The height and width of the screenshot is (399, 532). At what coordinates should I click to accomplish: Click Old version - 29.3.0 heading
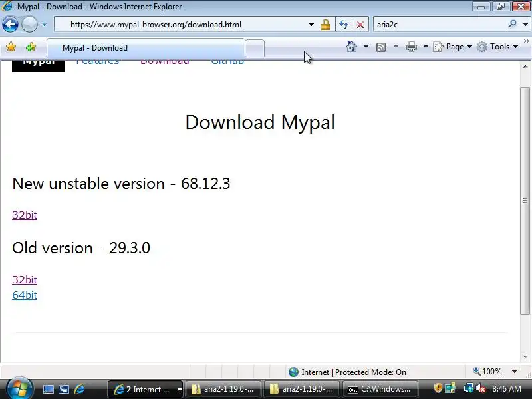pyautogui.click(x=81, y=248)
